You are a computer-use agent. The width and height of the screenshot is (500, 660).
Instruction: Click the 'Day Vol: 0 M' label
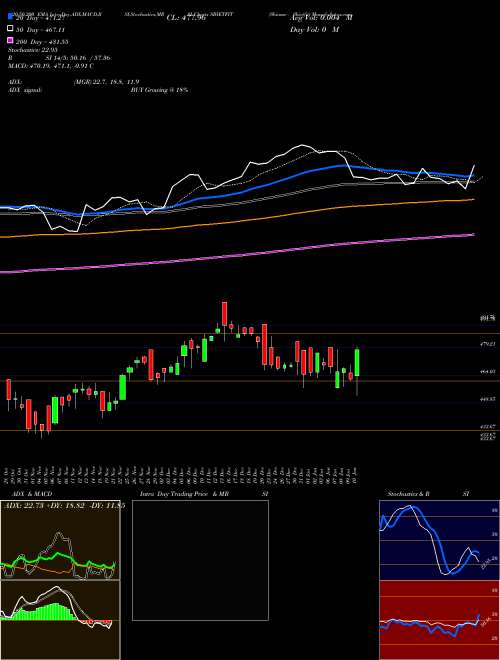tap(314, 29)
